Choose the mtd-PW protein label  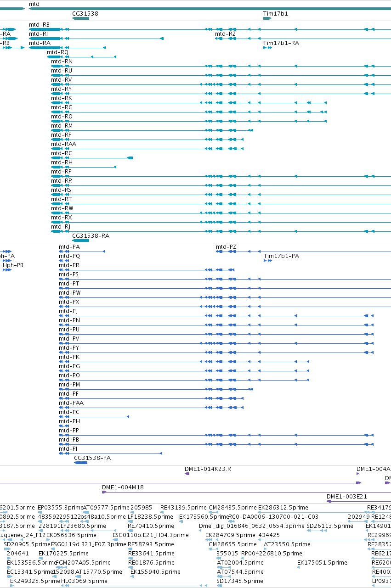[70, 293]
